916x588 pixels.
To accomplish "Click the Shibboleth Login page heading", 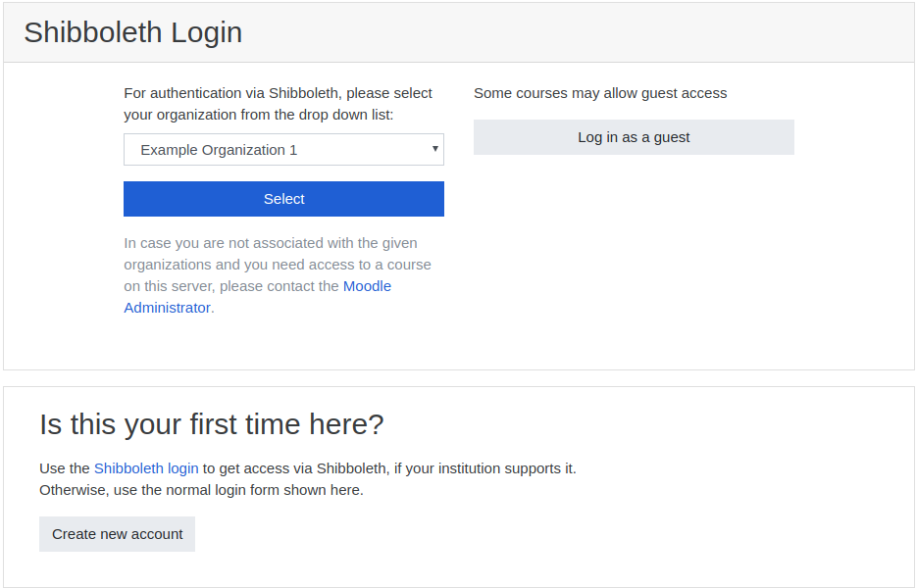I will (x=132, y=32).
